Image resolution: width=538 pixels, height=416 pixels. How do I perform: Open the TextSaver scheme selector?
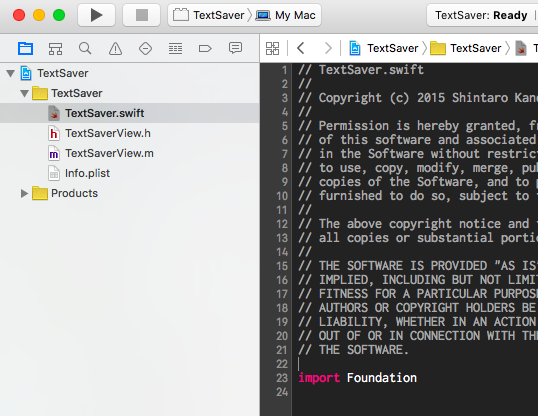(209, 15)
